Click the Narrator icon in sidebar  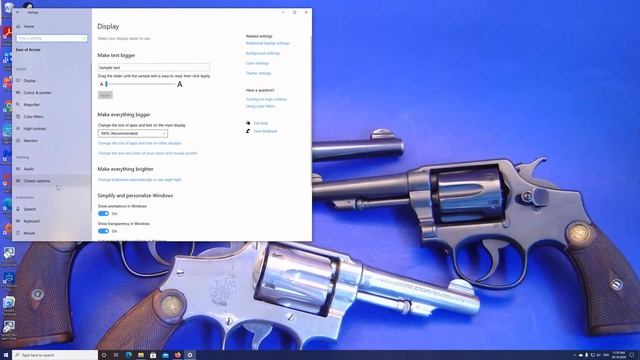click(18, 140)
